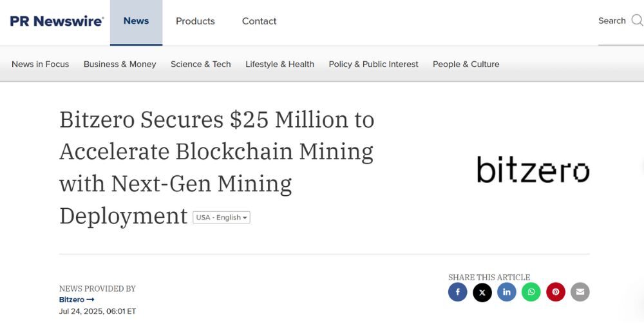
Task: Open Lifestyle & Health section
Action: tap(279, 64)
